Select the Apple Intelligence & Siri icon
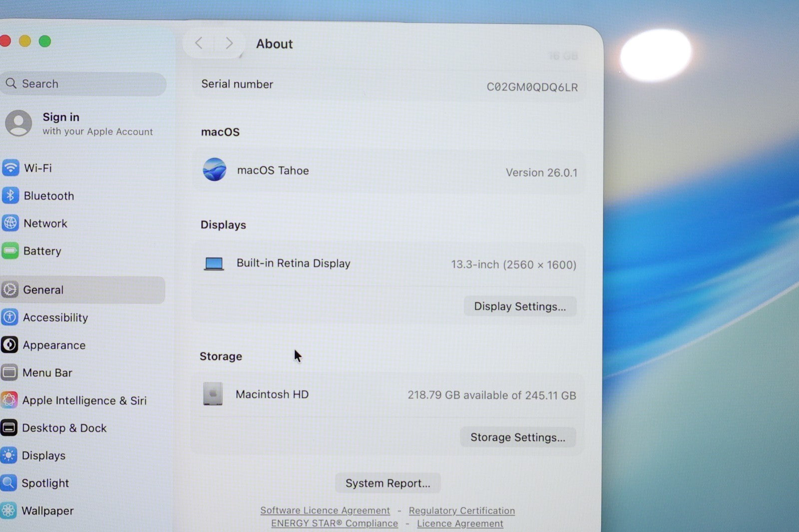This screenshot has height=532, width=799. 9,400
